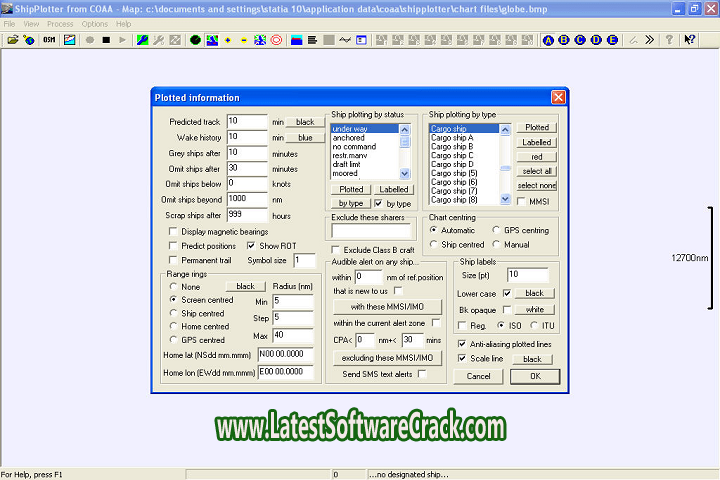Viewport: 720px width, 480px height.
Task: Click the black Predicted track colour button
Action: (x=305, y=122)
